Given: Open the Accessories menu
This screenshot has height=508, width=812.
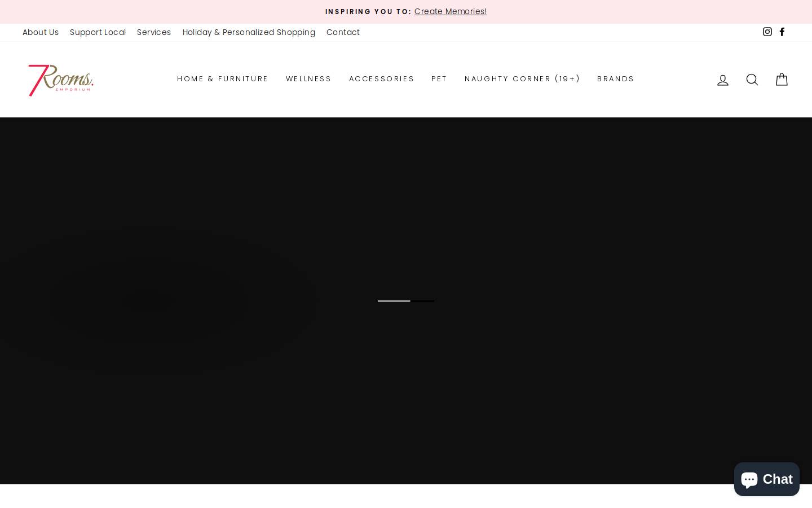Looking at the screenshot, I should 382,79.
